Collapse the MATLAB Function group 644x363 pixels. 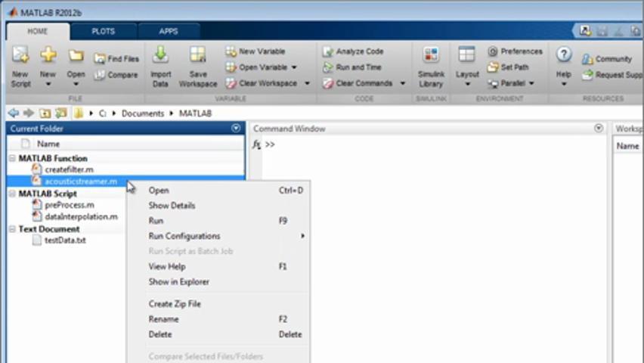12,158
